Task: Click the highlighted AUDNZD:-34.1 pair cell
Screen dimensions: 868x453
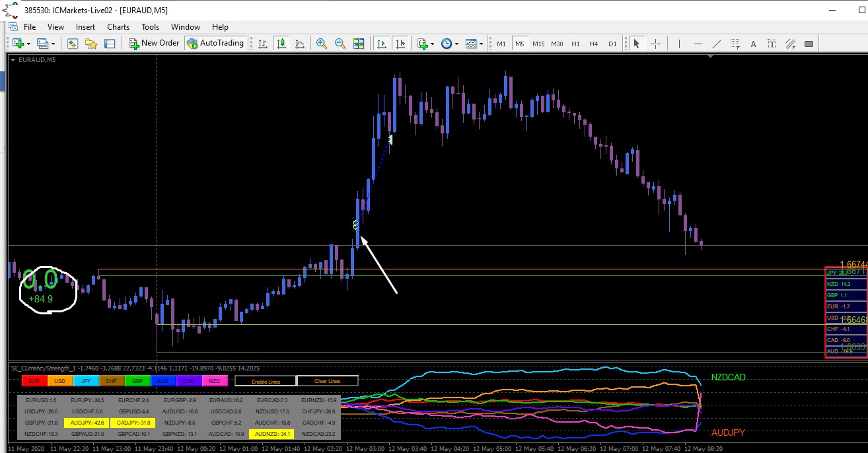Action: click(x=271, y=434)
